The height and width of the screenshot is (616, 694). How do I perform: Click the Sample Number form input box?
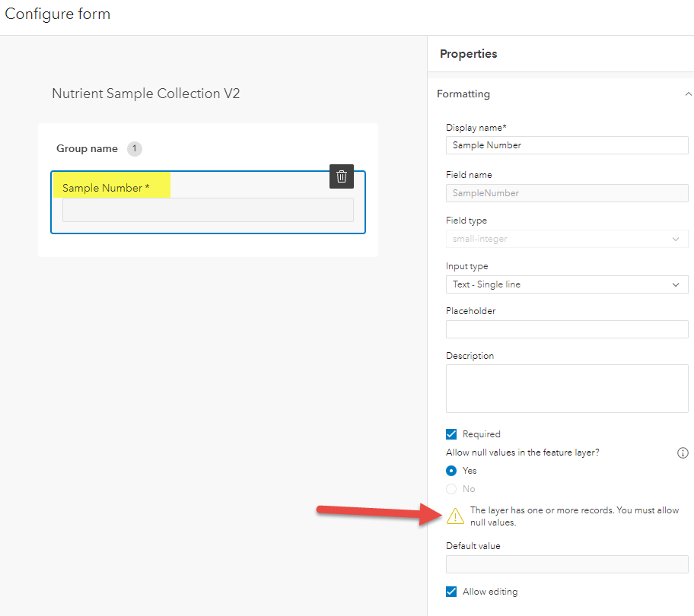pos(208,210)
